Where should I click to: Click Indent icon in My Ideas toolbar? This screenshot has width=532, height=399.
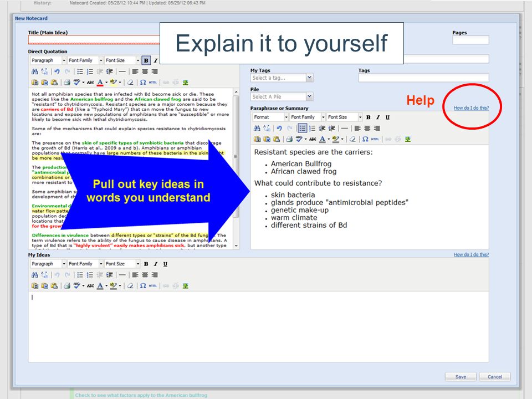pos(109,275)
